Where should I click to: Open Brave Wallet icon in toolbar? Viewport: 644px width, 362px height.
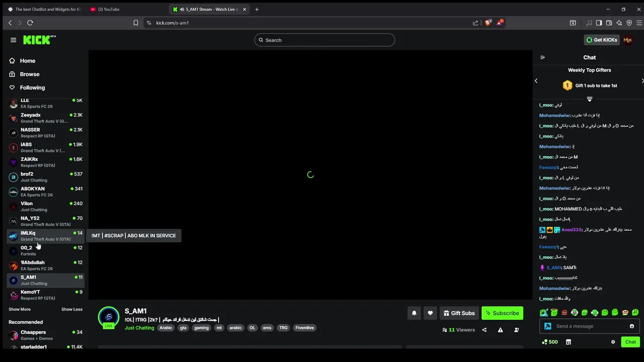click(609, 23)
